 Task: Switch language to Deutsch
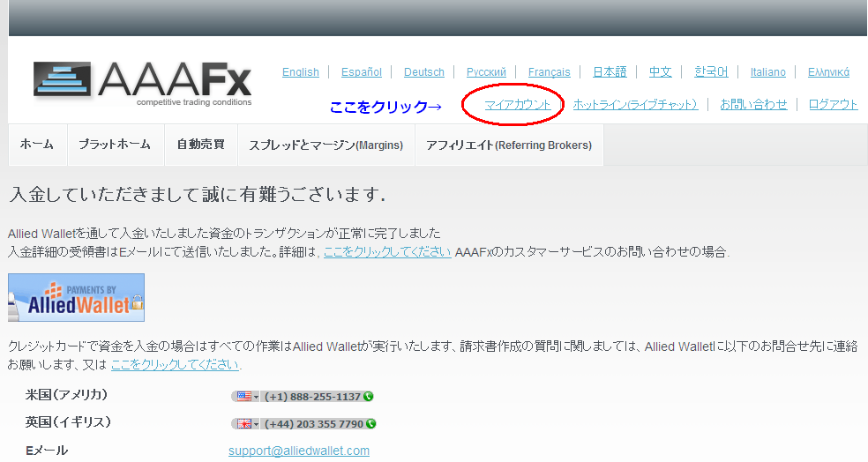click(x=424, y=72)
